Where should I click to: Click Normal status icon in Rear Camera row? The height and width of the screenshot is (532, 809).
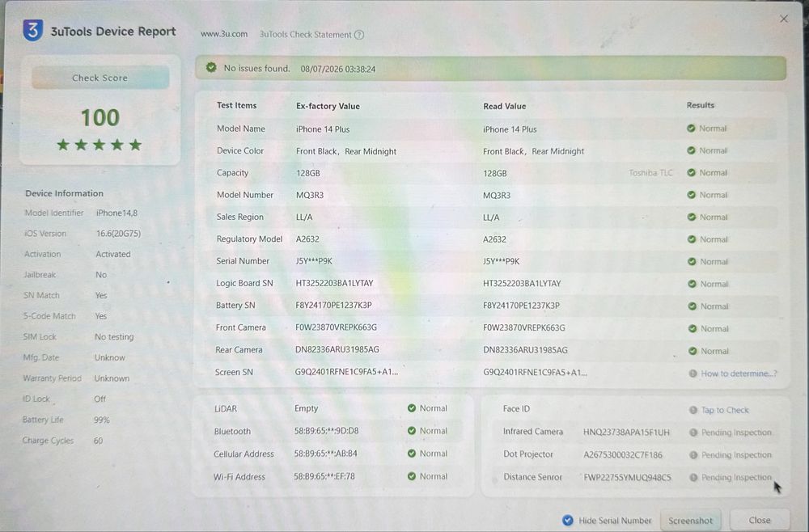click(693, 351)
